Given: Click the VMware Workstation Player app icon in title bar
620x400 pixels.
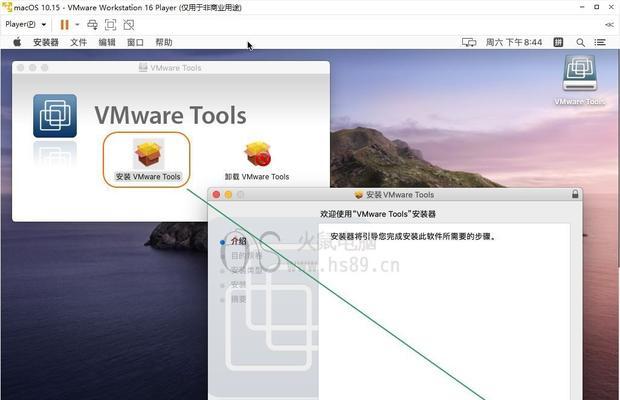Looking at the screenshot, I should [7, 7].
